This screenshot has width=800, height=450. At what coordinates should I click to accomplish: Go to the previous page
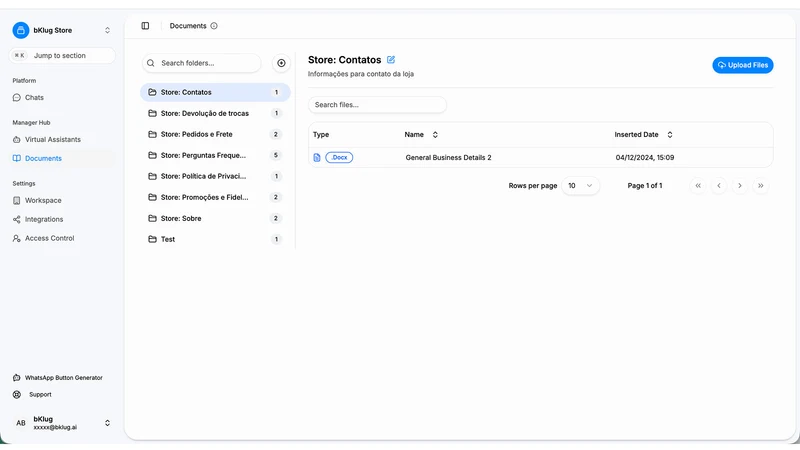[x=719, y=186]
